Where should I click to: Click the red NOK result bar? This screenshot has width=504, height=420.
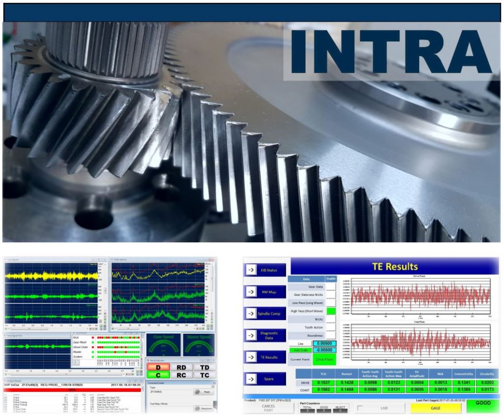tap(72, 390)
